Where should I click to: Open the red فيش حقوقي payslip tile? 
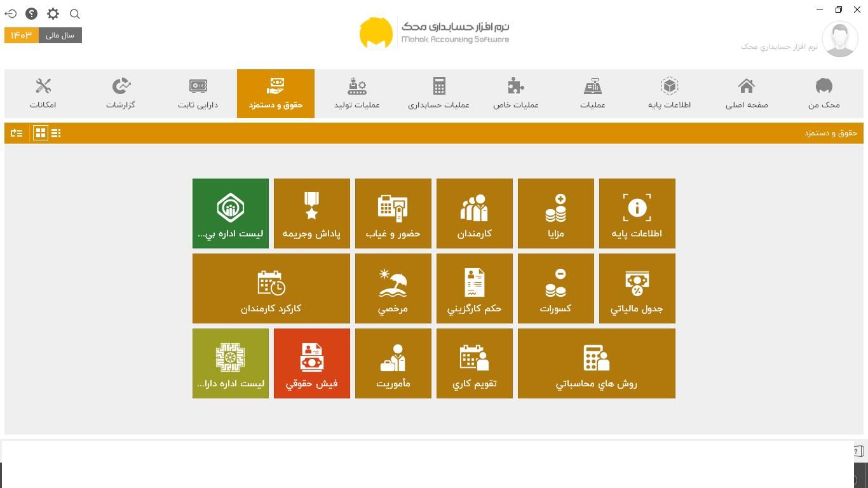tap(311, 363)
